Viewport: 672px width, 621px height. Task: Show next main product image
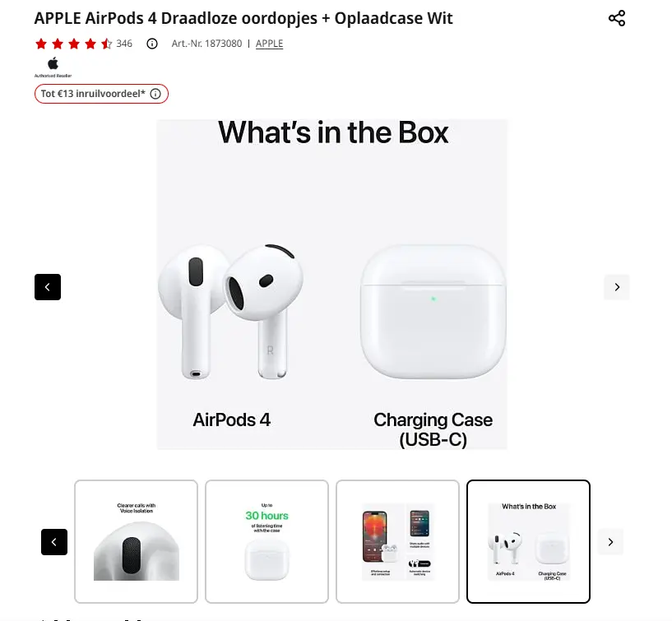tap(617, 287)
